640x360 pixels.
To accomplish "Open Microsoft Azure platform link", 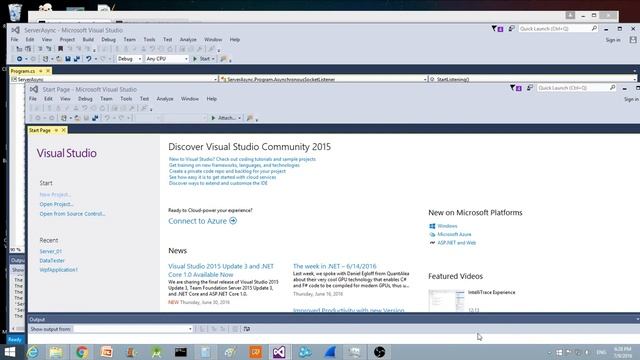I will click(454, 234).
